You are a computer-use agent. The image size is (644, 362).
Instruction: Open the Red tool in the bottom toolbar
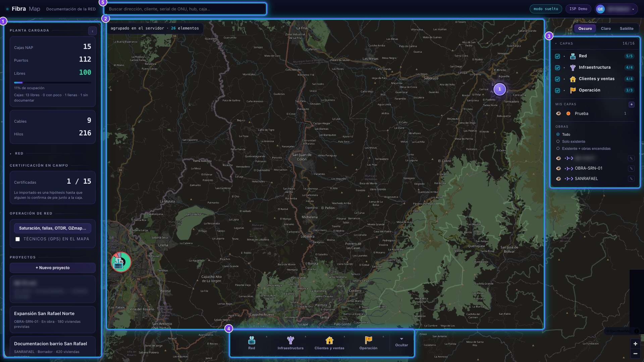(x=252, y=343)
